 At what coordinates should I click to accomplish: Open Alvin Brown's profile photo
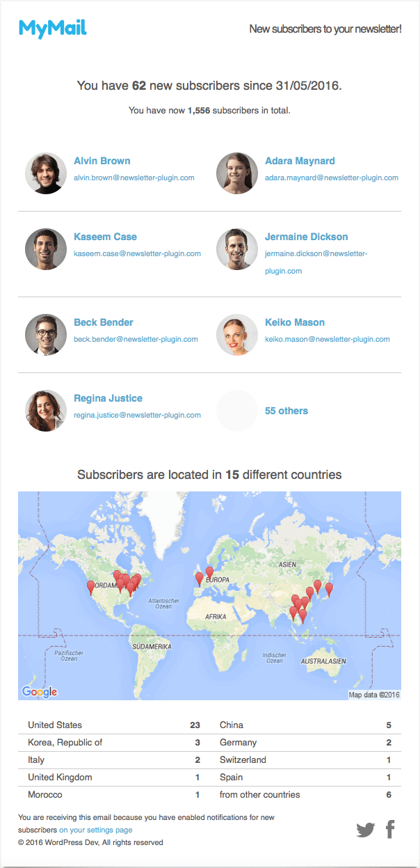click(46, 173)
